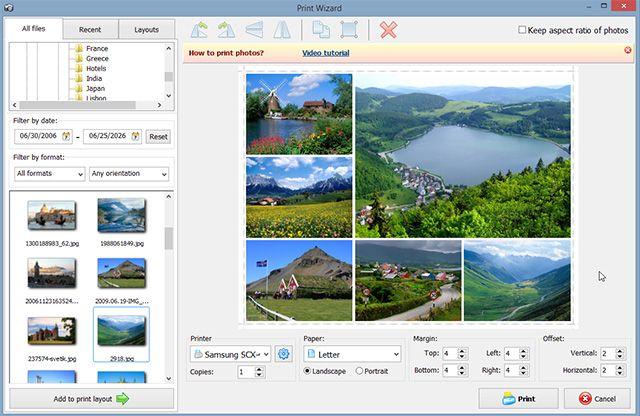Click Add to print layout button
Image resolution: width=640 pixels, height=416 pixels.
tap(91, 399)
